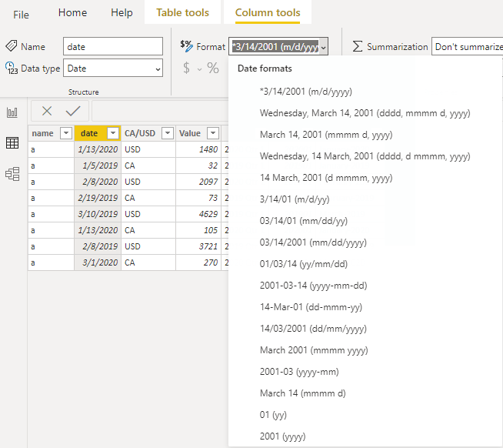Open the Summarization dropdown

coord(468,46)
